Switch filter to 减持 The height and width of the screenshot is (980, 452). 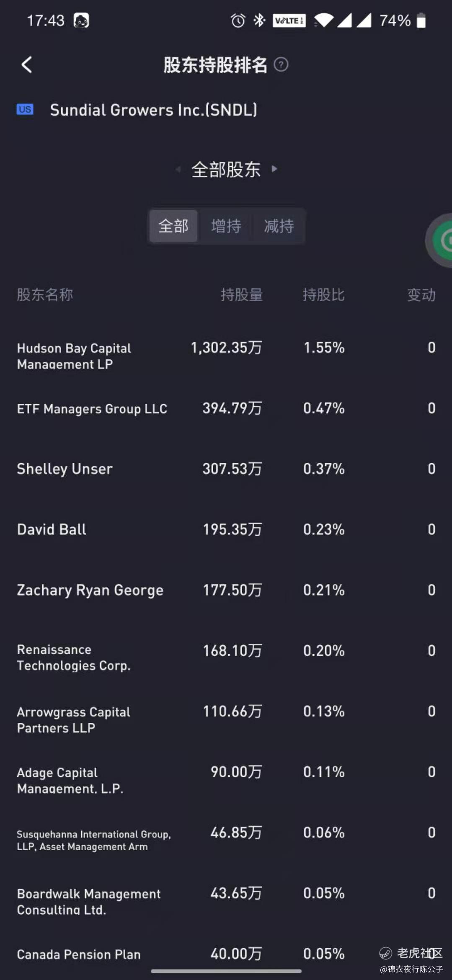[x=279, y=226]
